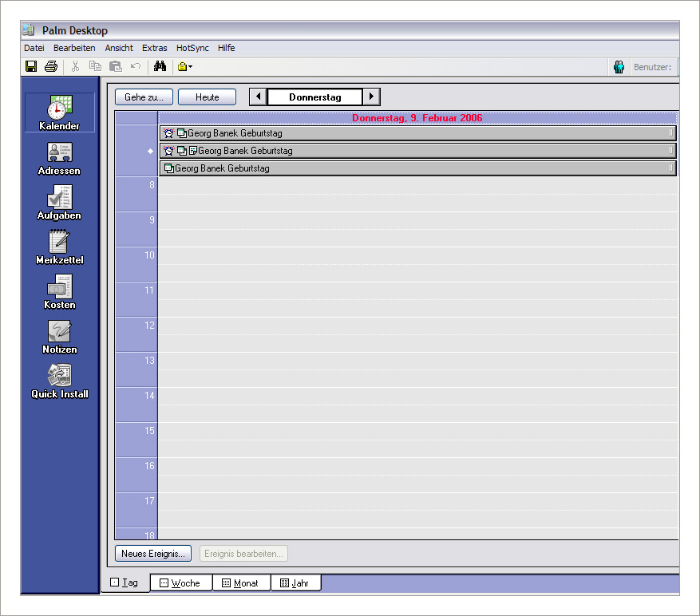Click the Neues Ereignis... button
The image size is (700, 616).
coord(153,554)
